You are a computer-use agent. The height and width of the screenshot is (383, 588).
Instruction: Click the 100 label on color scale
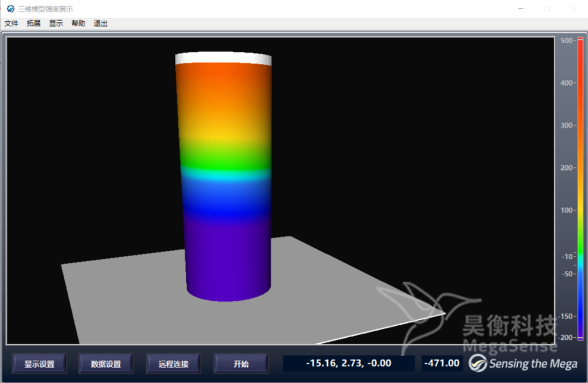pos(566,210)
